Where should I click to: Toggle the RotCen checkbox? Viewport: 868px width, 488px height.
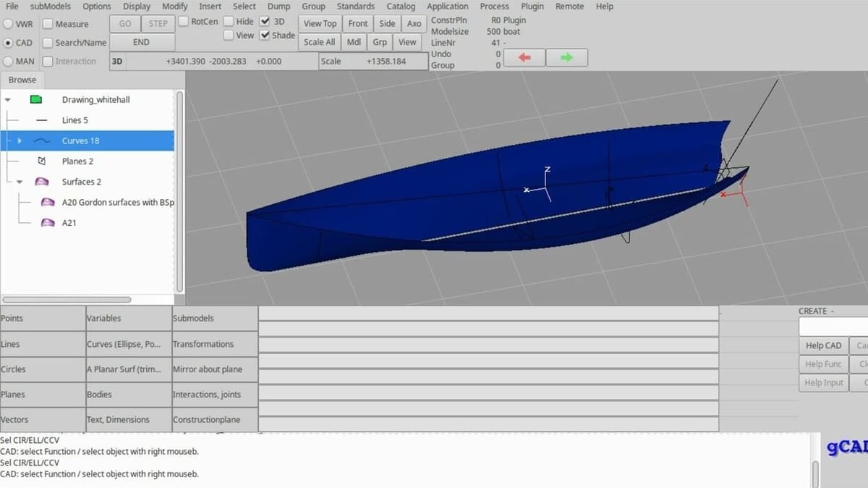coord(183,21)
